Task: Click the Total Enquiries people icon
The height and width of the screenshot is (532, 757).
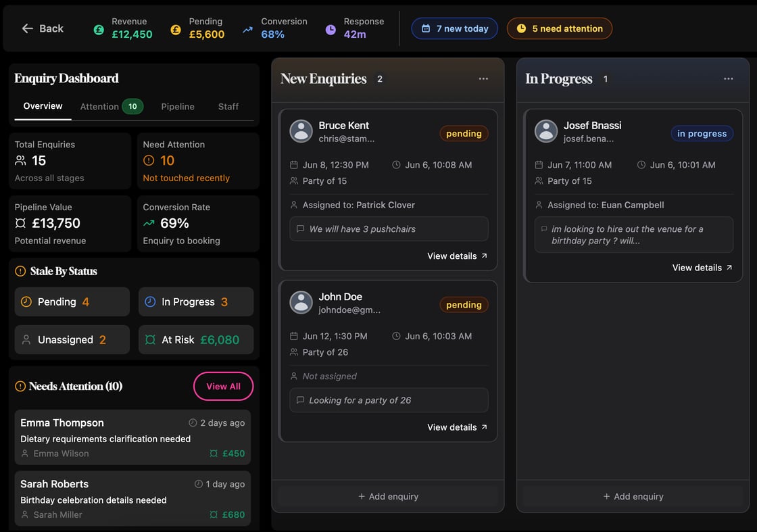Action: [21, 161]
